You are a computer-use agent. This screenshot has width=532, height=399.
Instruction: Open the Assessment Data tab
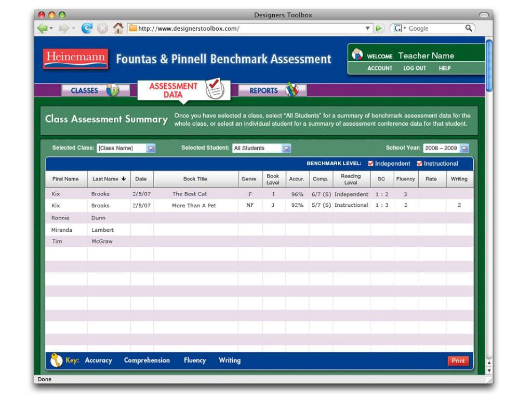pos(184,90)
